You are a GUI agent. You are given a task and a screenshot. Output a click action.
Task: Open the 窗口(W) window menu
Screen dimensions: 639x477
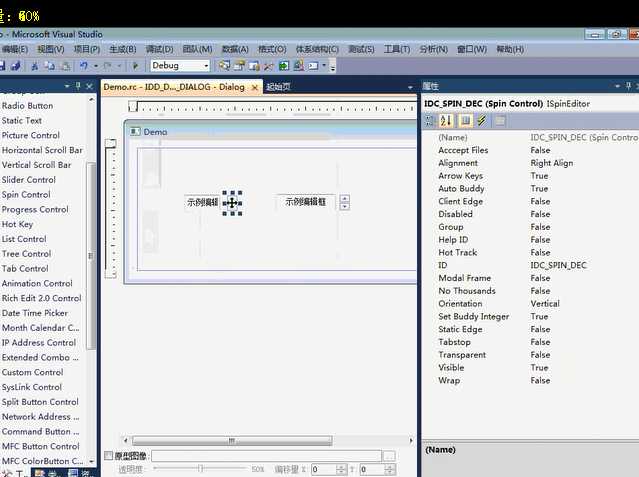coord(472,49)
